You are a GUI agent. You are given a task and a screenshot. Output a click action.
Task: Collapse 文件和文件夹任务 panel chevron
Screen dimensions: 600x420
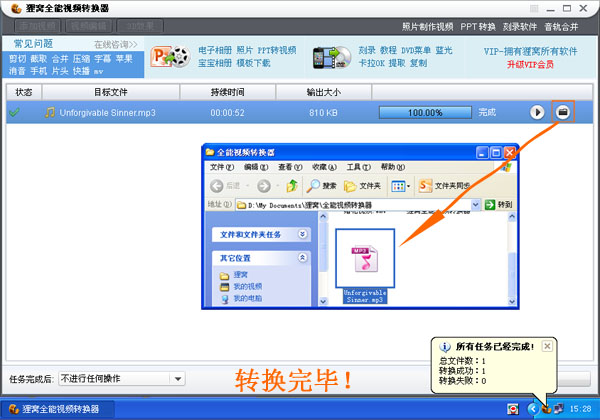(303, 234)
